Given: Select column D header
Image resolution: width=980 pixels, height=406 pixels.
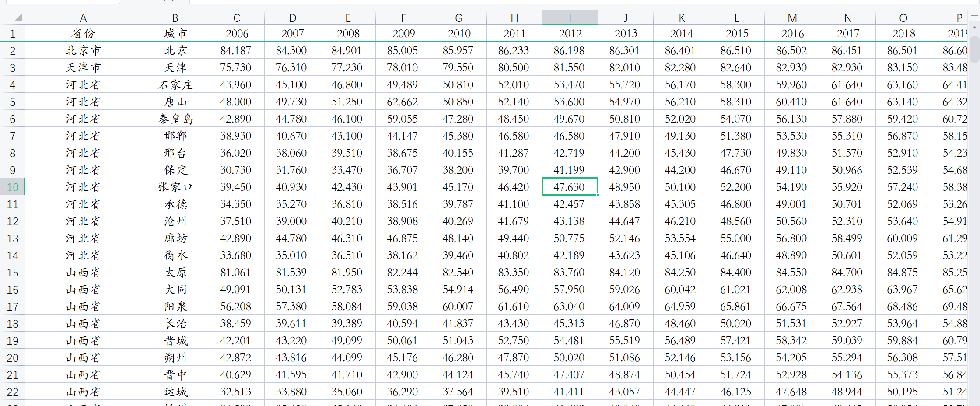Looking at the screenshot, I should 292,17.
